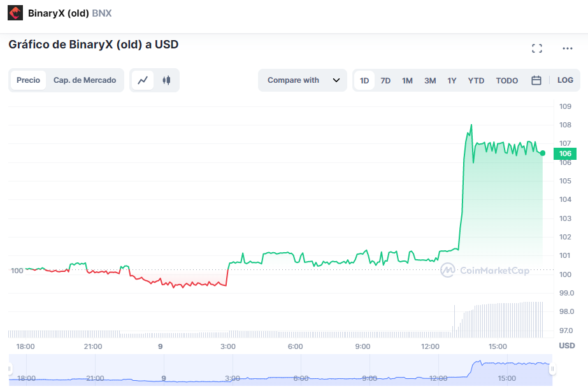The width and height of the screenshot is (588, 391).
Task: Click the 106 current price label
Action: 565,153
